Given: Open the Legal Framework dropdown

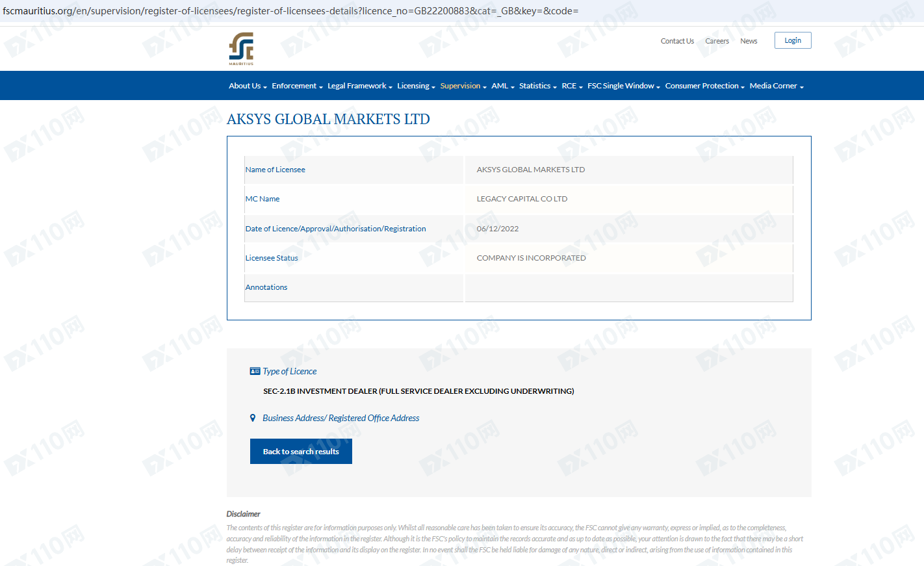Looking at the screenshot, I should (x=359, y=86).
